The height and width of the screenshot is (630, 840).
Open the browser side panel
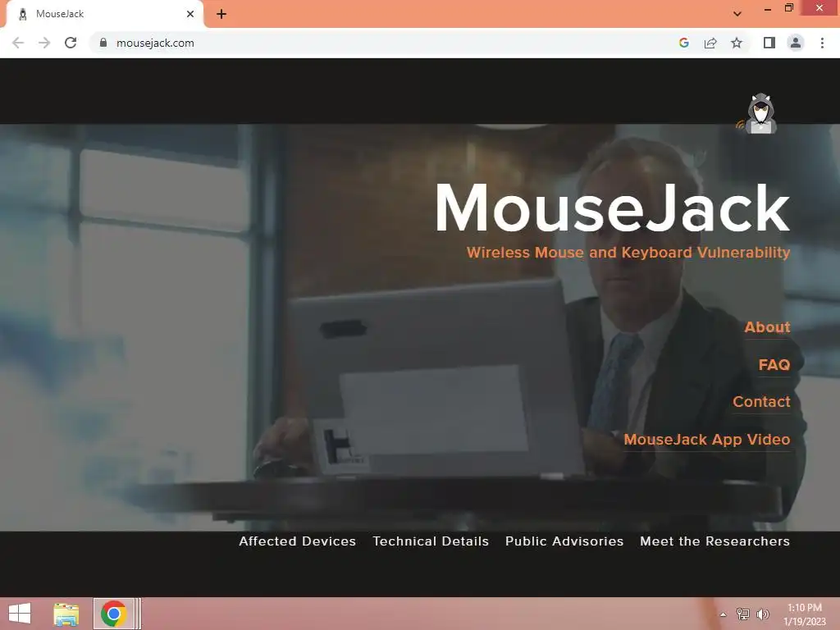pos(769,43)
